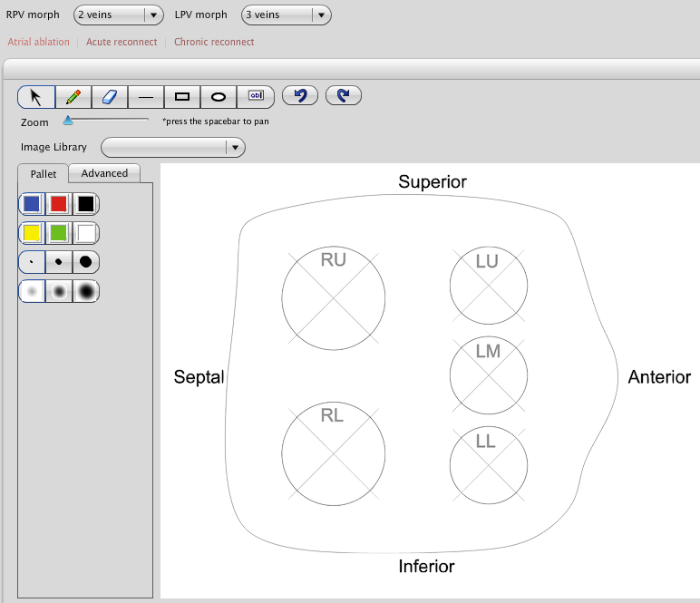Click the LL vein circle
This screenshot has height=603, width=700.
pos(489,465)
